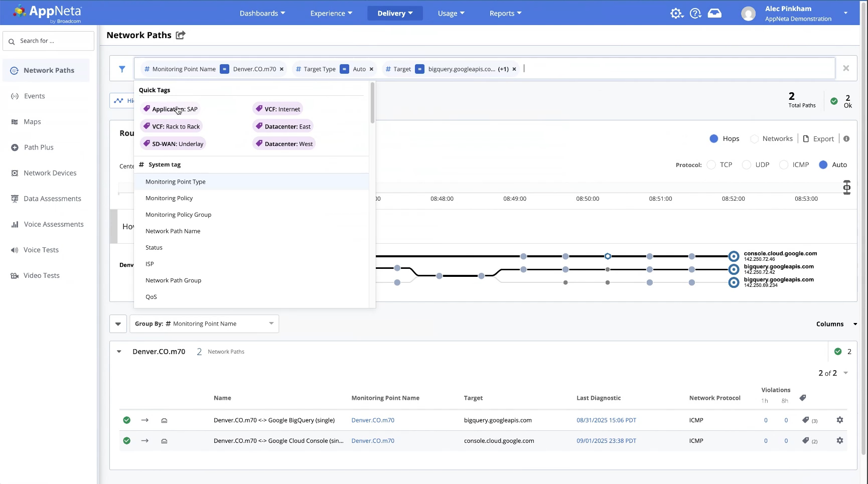Expand the Columns dropdown
The image size is (868, 484).
click(836, 324)
